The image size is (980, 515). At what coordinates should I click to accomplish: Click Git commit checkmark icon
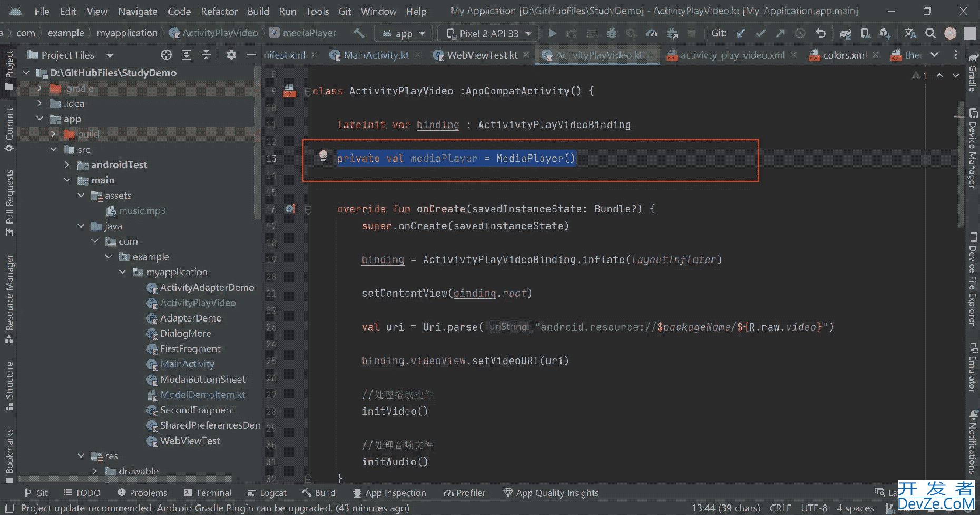pyautogui.click(x=760, y=33)
